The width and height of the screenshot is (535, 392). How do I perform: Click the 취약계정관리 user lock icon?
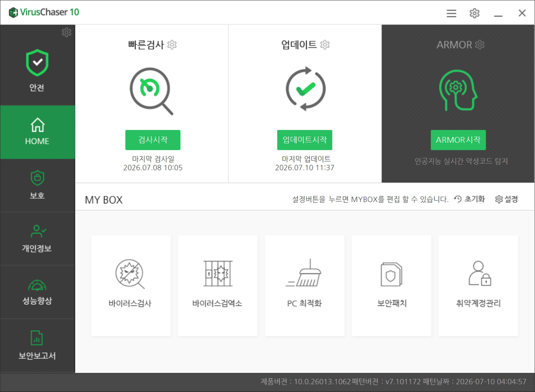click(x=479, y=273)
